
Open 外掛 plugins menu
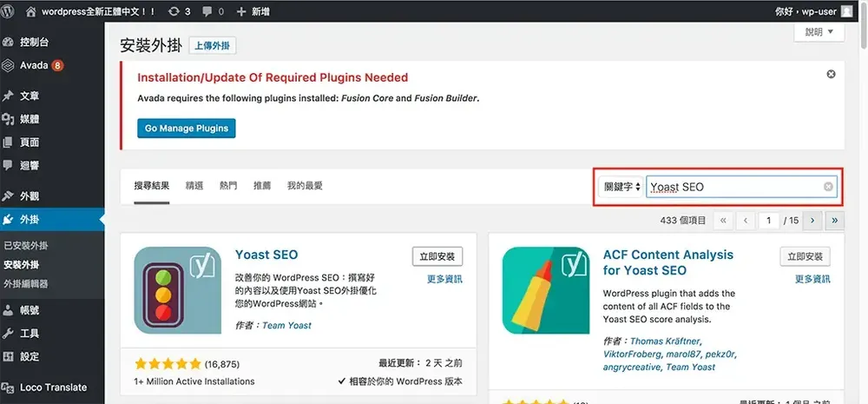point(52,220)
